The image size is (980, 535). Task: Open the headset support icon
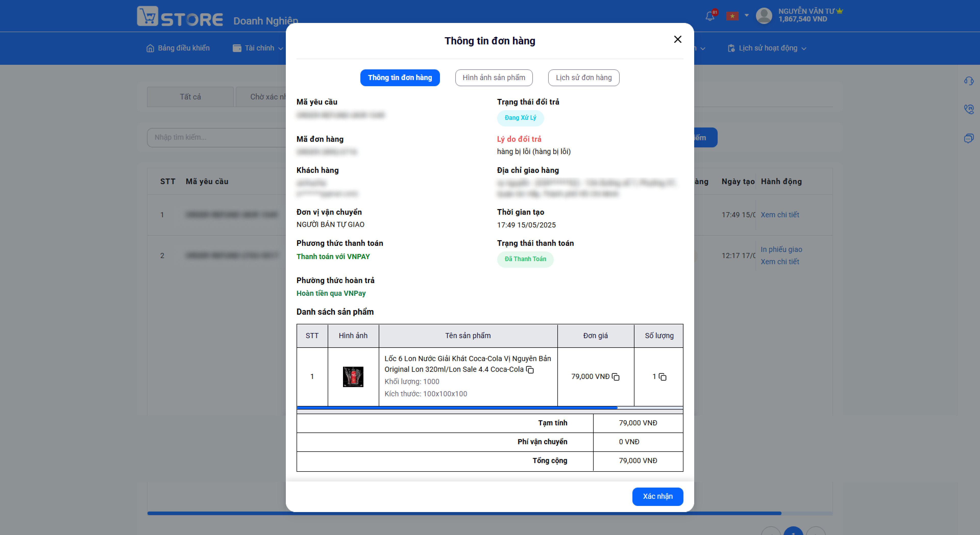[x=969, y=81]
